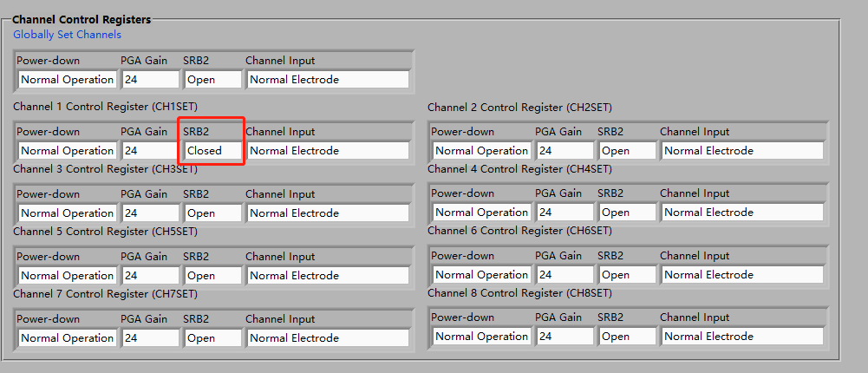Open Channel 5 Channel Input dropdown
This screenshot has width=868, height=373.
click(328, 276)
